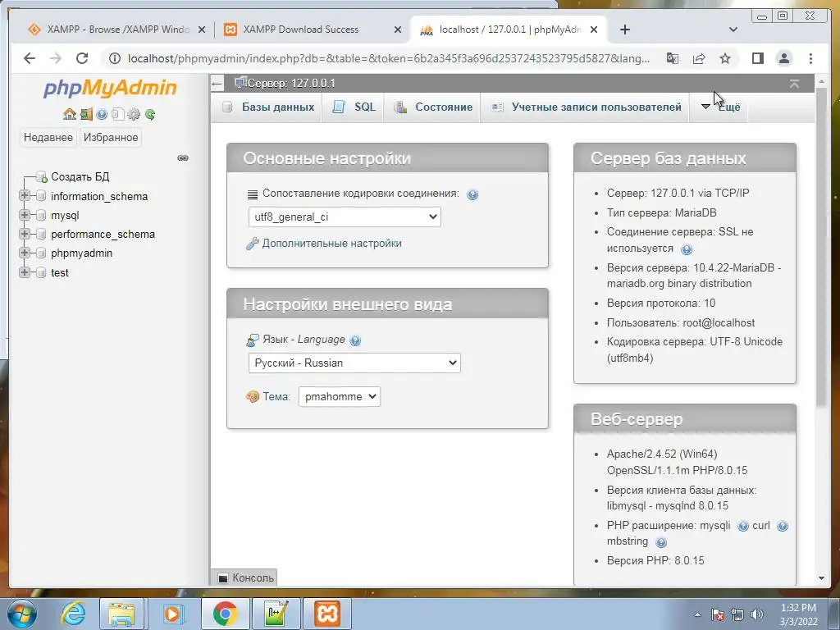This screenshot has width=840, height=630.
Task: Open the Ещё more menu
Action: coord(721,107)
